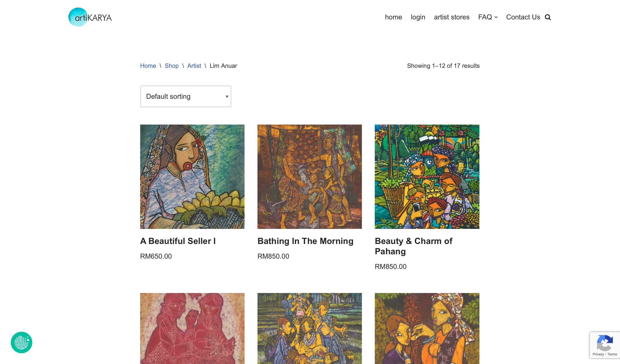View Bathing In The Morning painting thumbnail
This screenshot has width=620, height=364.
310,177
